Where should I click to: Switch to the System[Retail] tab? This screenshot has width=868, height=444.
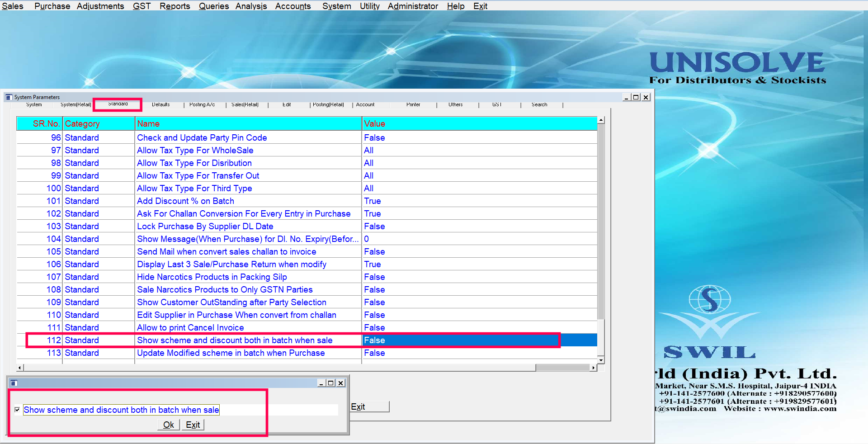76,104
